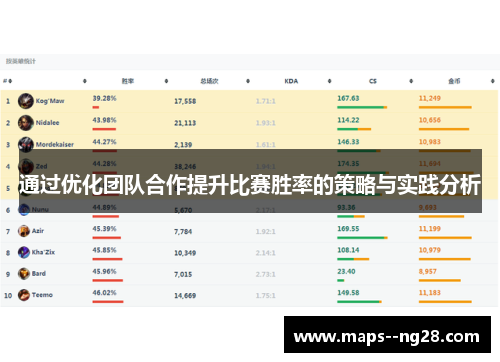The image size is (500, 362).
Task: Open the Mordekaiser name link
Action: pos(55,145)
